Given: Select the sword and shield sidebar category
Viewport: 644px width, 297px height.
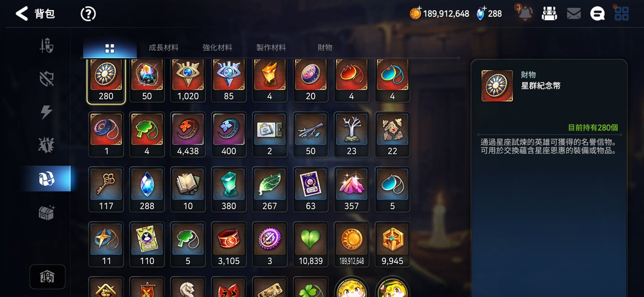Looking at the screenshot, I should click(x=46, y=45).
